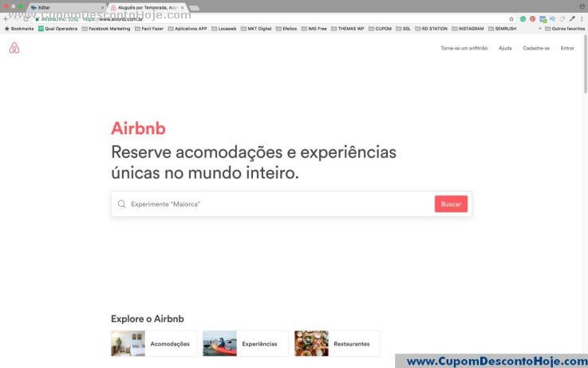Viewport: 588px width, 368px height.
Task: Switch to the Editar tab
Action: tap(66, 7)
